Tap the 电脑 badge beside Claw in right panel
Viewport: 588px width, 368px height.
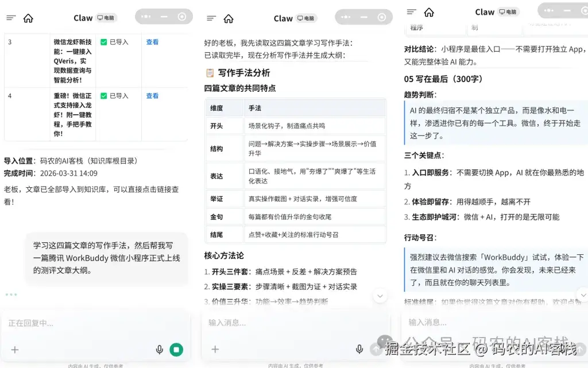pos(508,11)
